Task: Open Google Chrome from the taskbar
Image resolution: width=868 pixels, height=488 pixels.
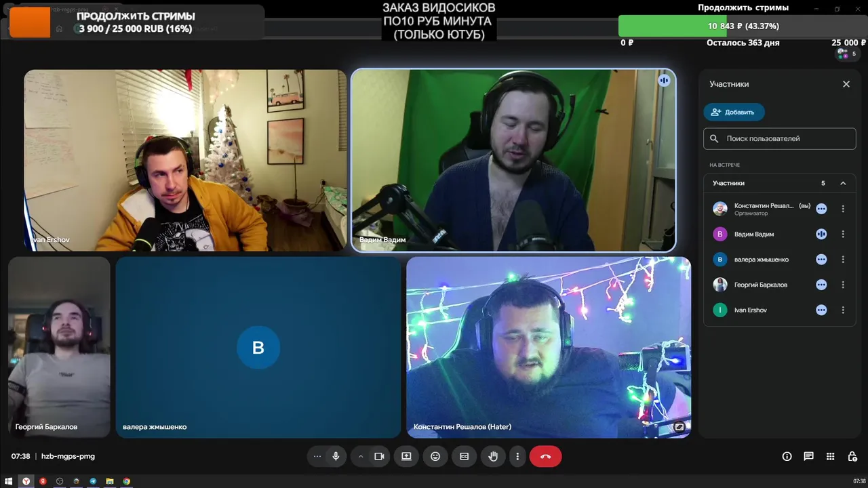Action: point(126,481)
